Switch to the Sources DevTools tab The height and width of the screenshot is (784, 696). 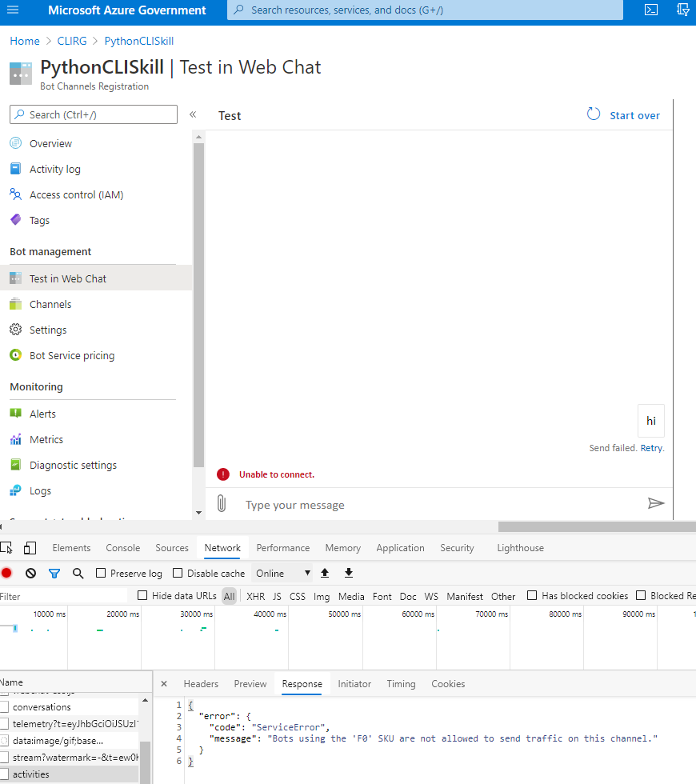(172, 548)
